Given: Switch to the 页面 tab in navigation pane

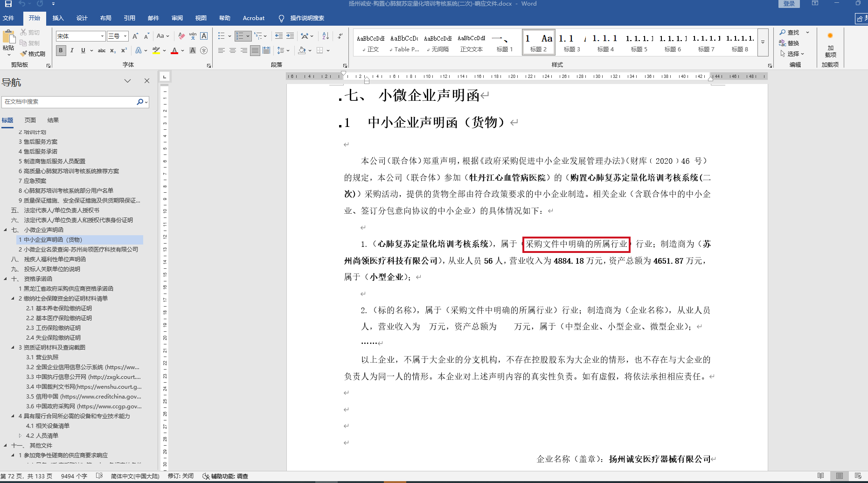Looking at the screenshot, I should 30,120.
